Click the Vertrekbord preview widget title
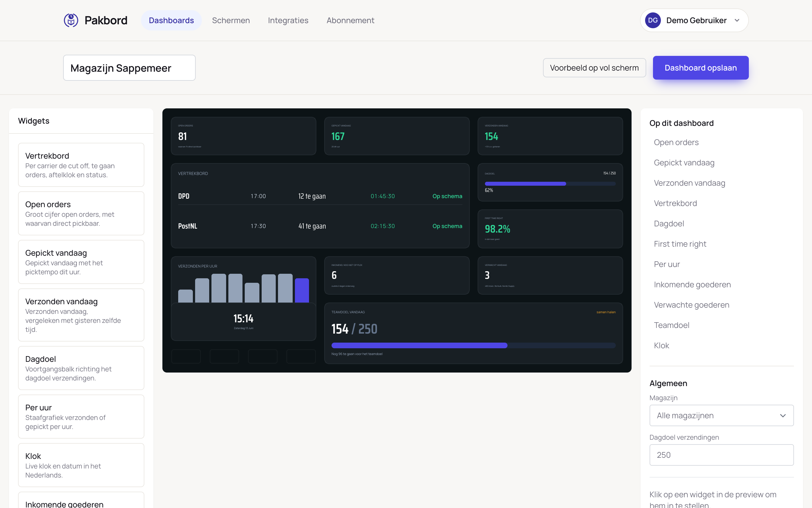Image resolution: width=812 pixels, height=508 pixels. click(x=193, y=173)
